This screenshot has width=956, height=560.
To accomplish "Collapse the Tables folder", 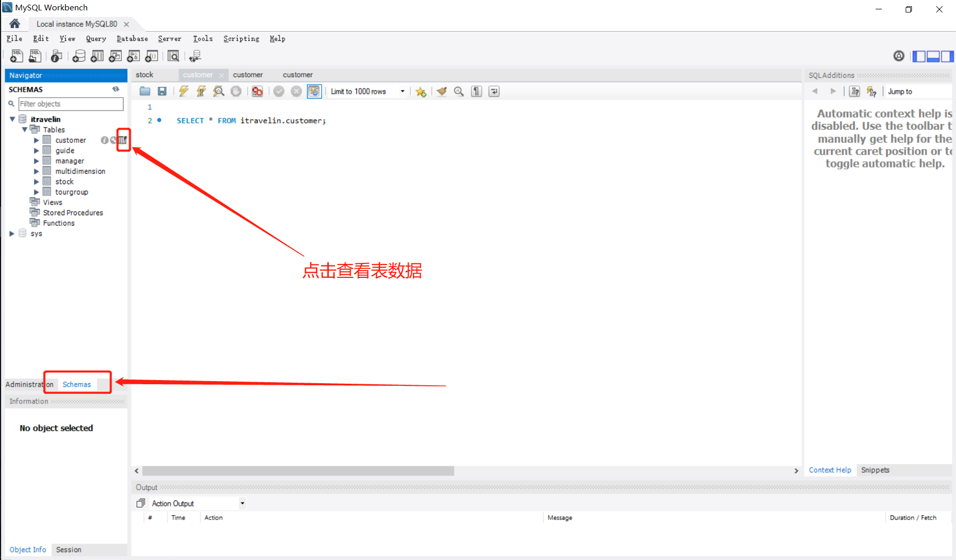I will 24,130.
